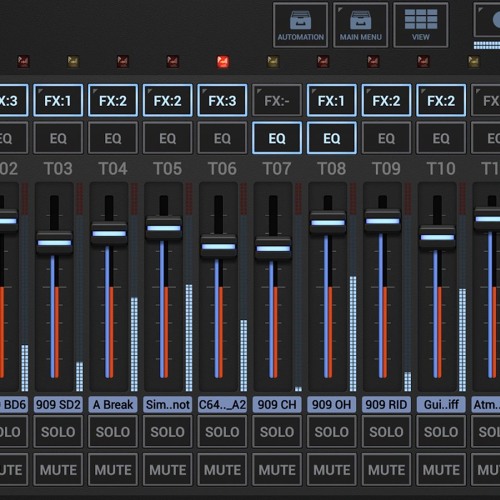Click the T09 track number heading
500x500 pixels.
[x=386, y=168]
